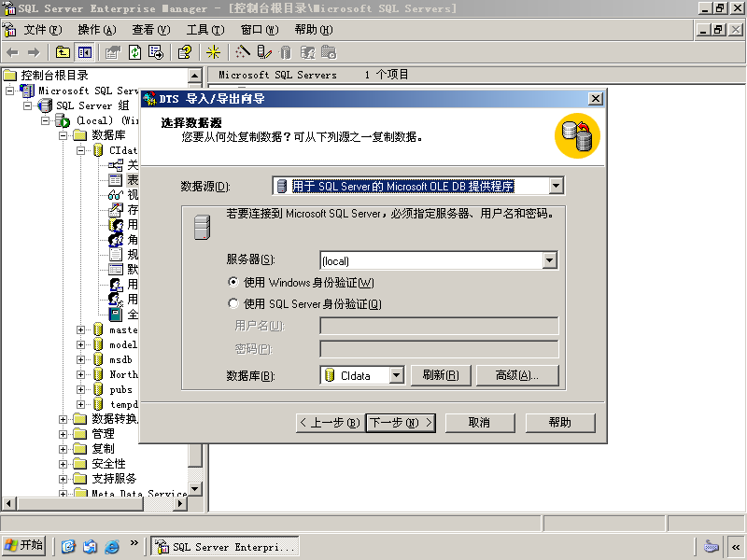This screenshot has width=747, height=560.
Task: Select the 存储过程 icon under CIdata
Action: click(115, 209)
